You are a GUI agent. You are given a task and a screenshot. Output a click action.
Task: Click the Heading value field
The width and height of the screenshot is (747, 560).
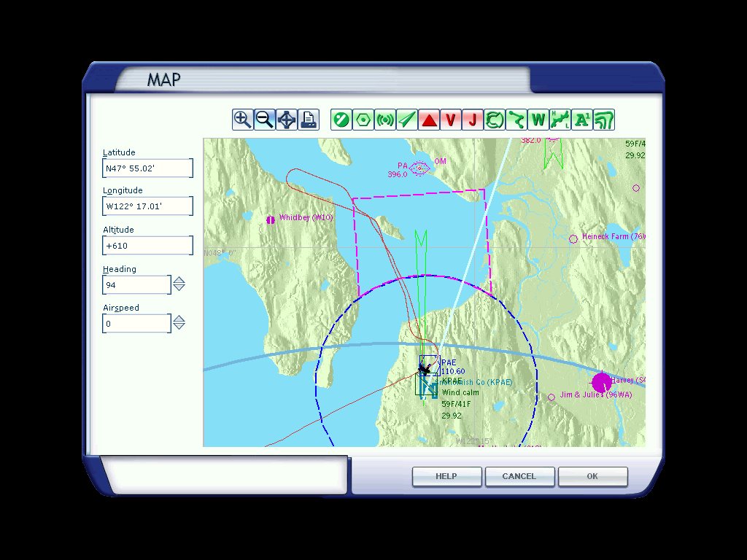pos(136,285)
